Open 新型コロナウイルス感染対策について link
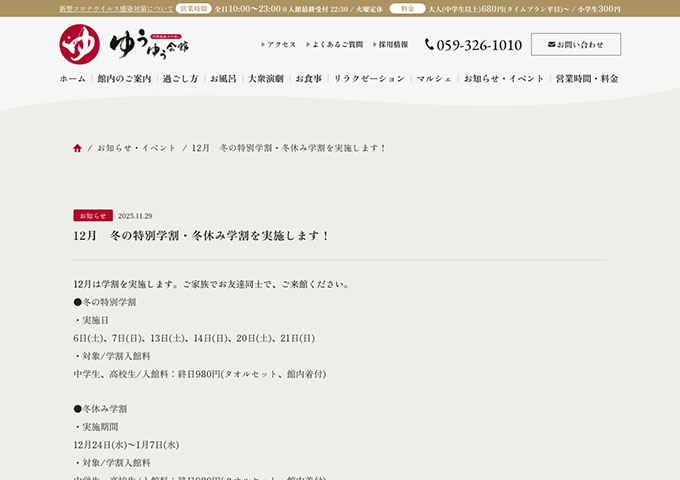The image size is (680, 480). [116, 9]
